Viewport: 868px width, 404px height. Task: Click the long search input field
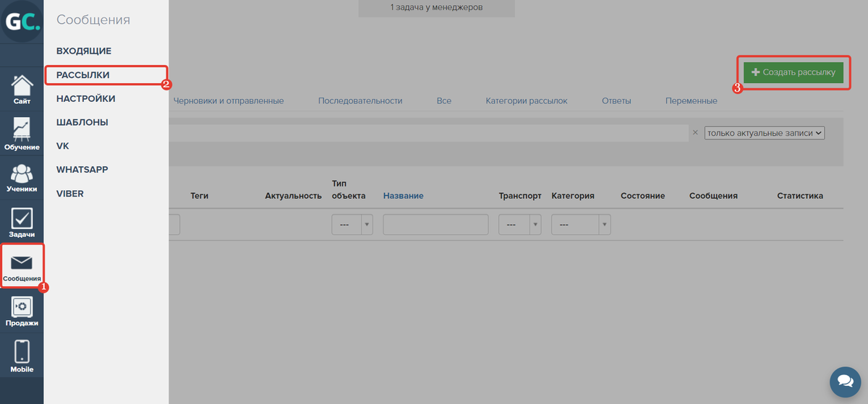[428, 133]
